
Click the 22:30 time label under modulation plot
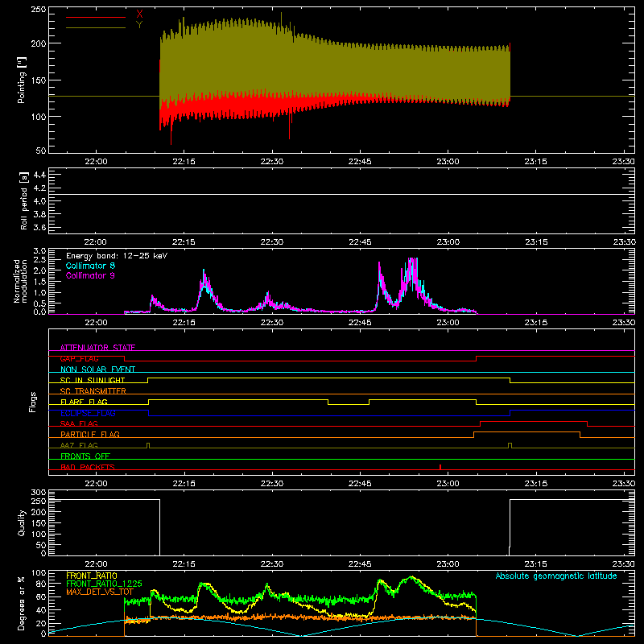(272, 323)
